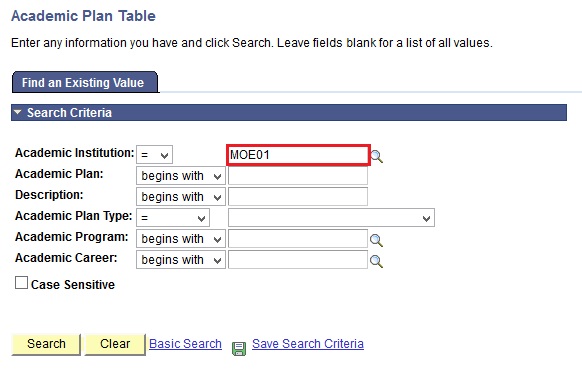
Task: Open Academic Program operator dropdown
Action: click(x=181, y=239)
